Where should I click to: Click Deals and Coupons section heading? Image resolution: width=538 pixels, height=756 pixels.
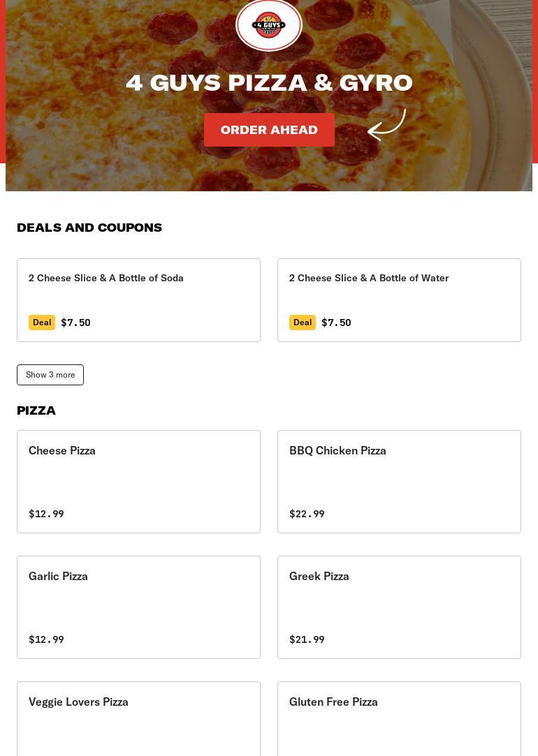pyautogui.click(x=89, y=228)
